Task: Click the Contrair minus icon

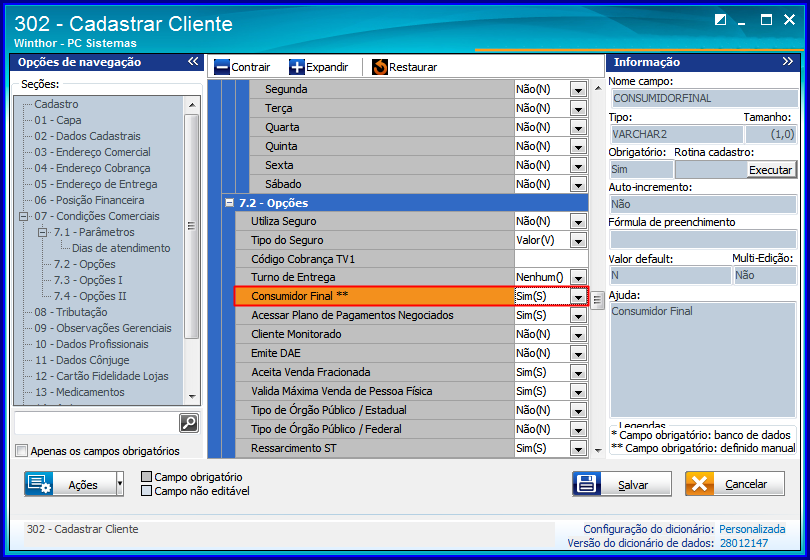Action: pyautogui.click(x=222, y=67)
